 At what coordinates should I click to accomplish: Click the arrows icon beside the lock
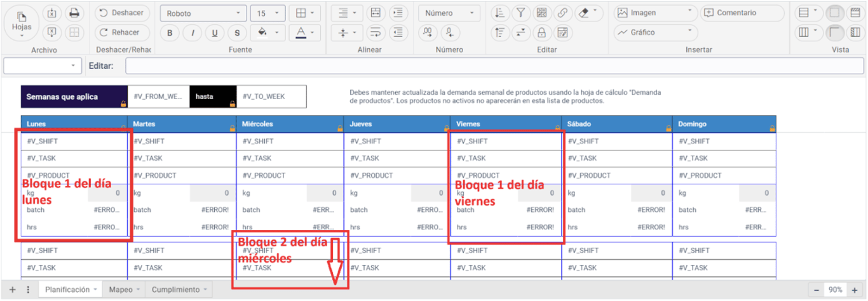(x=520, y=32)
